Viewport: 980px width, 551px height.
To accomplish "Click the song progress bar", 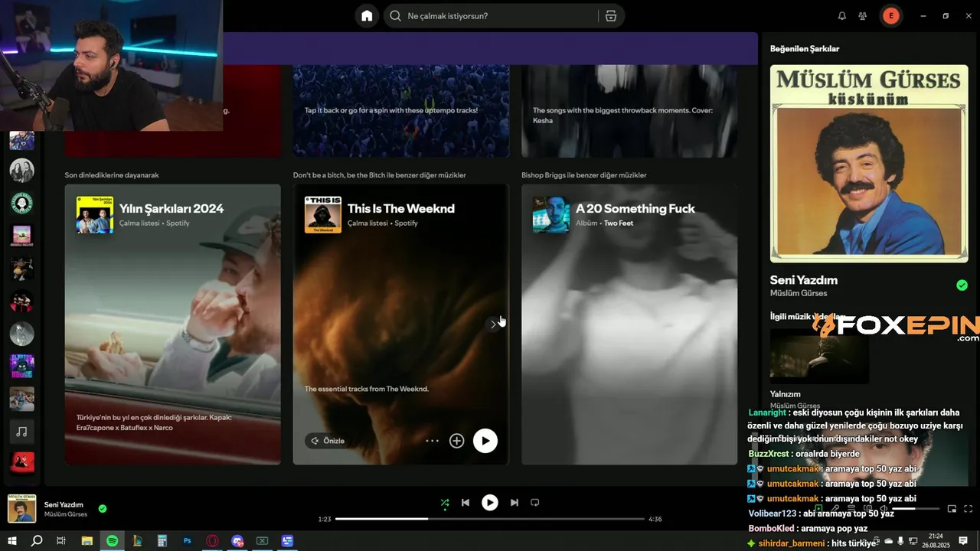I will point(490,519).
